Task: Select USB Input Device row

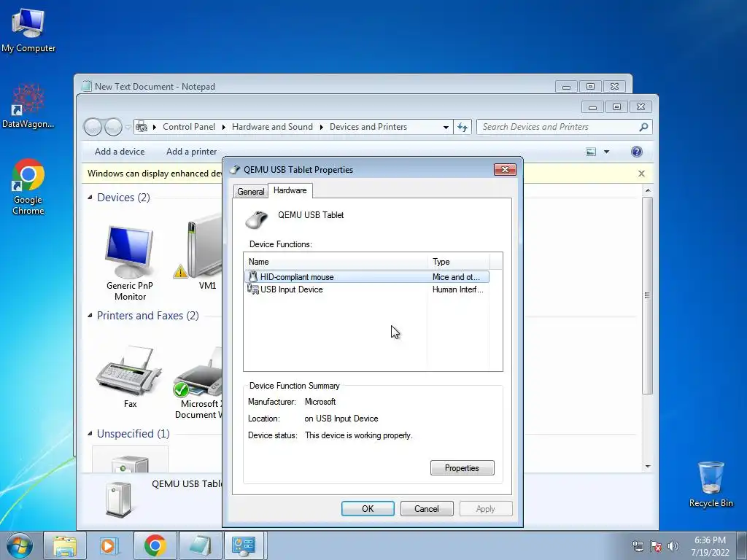Action: [366, 289]
